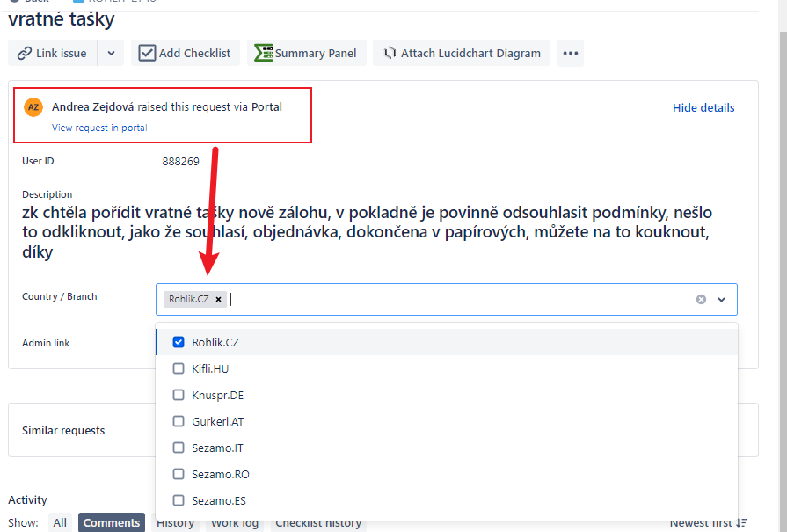Check the Kifli.HU checkbox
Viewport: 787px width, 532px height.
click(x=179, y=369)
